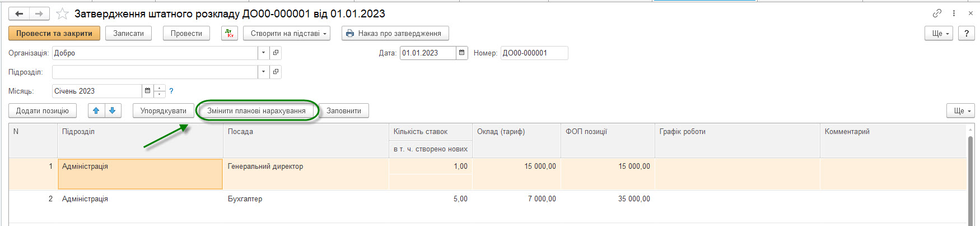980x226 pixels.
Task: Open the table toolbar Ще menu
Action: pos(960,110)
